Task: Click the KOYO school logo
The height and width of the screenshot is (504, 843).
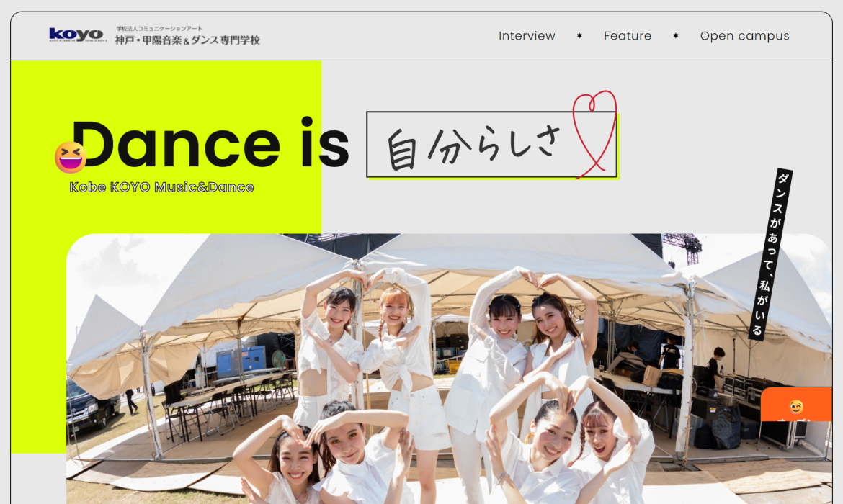Action: tap(76, 34)
